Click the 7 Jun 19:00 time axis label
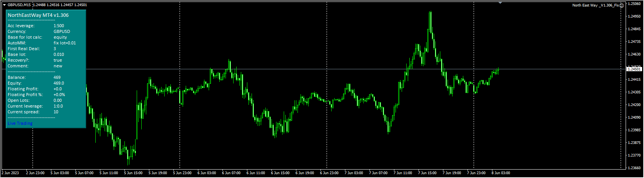The width and height of the screenshot is (644, 178). 452,173
